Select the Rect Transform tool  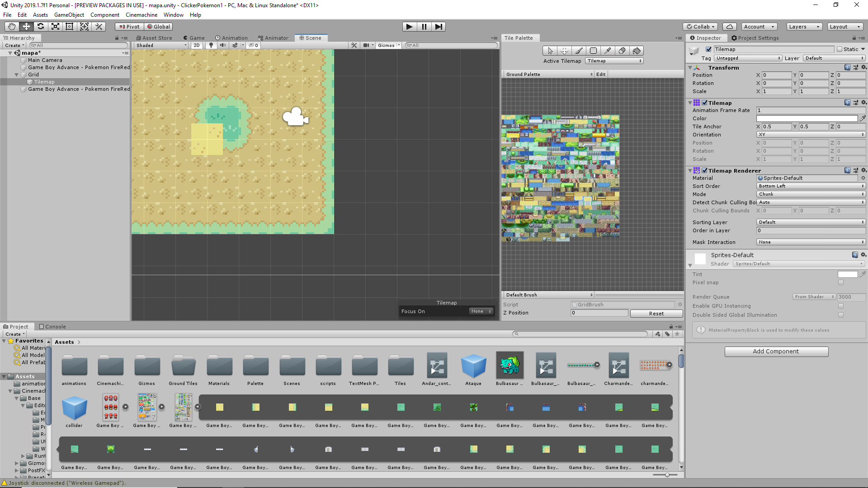point(69,27)
